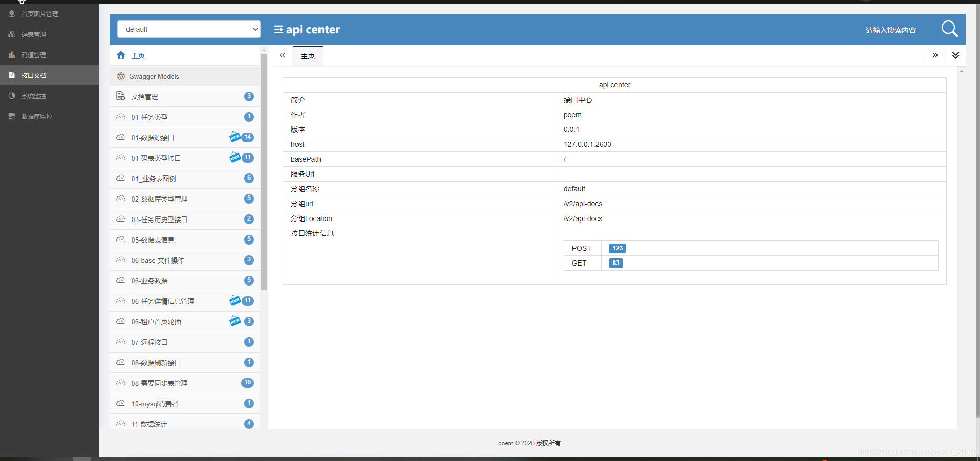Viewport: 980px width, 461px height.
Task: Click the cloud icon beside 07-远程接口
Action: (121, 342)
